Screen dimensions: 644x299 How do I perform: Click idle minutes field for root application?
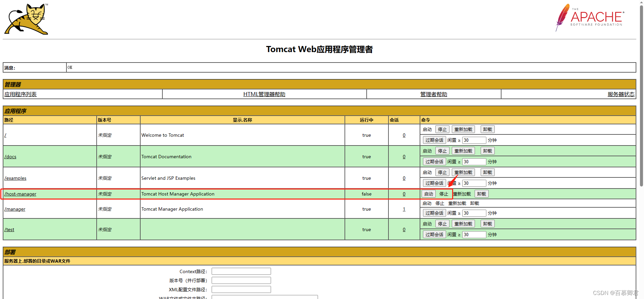pos(474,140)
